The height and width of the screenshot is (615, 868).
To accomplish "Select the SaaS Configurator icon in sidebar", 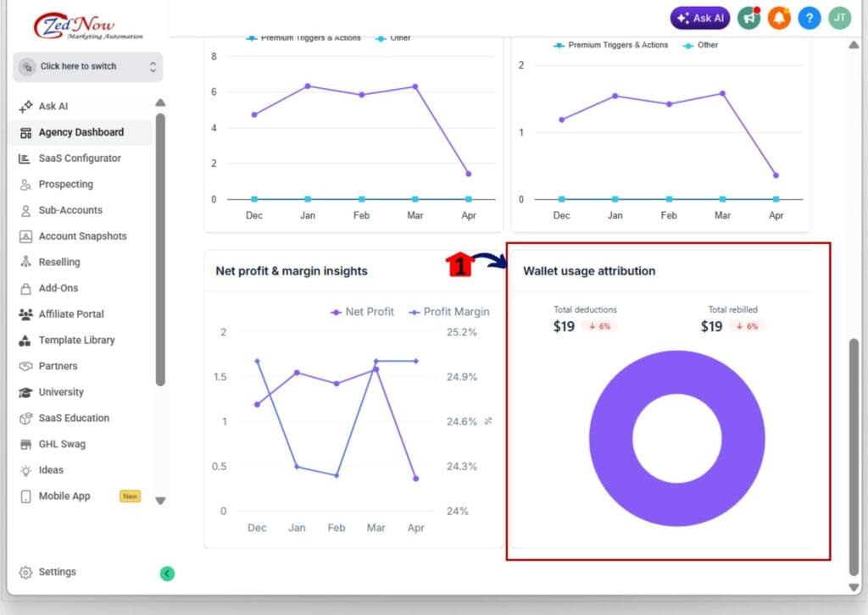I will click(x=25, y=158).
